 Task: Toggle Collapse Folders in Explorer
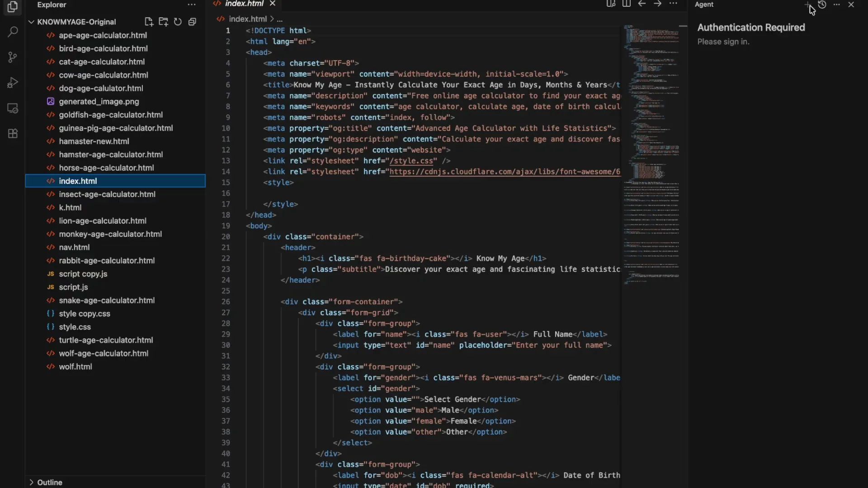tap(192, 22)
